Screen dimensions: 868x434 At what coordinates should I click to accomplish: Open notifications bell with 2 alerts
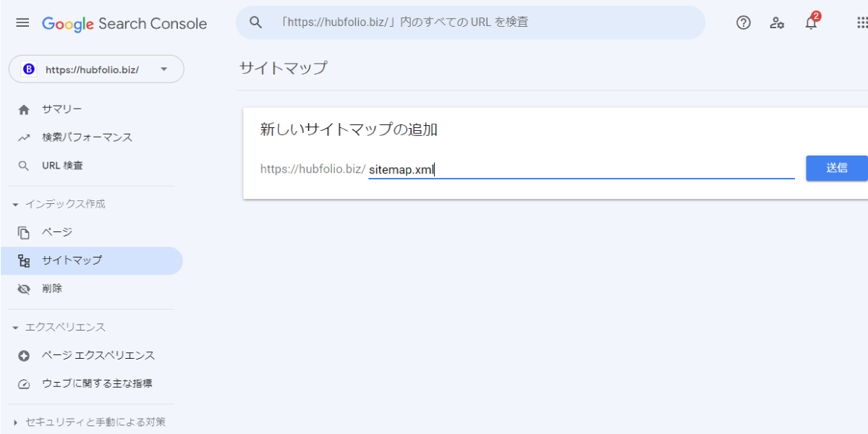click(812, 21)
